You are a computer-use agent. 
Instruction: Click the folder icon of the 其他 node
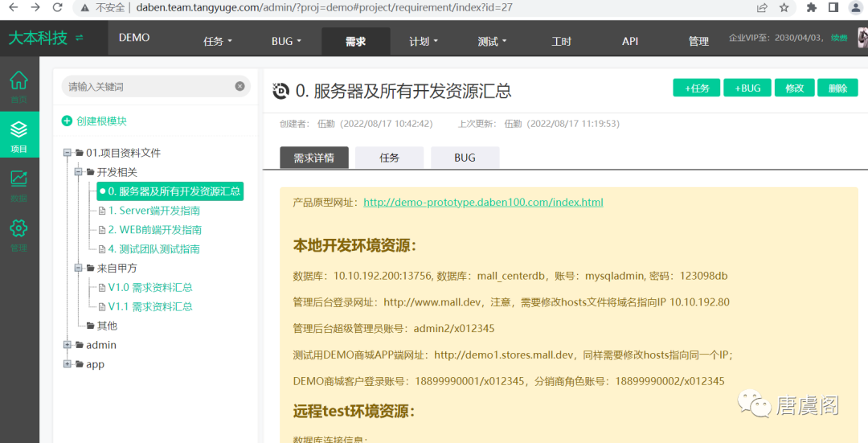[x=91, y=326]
